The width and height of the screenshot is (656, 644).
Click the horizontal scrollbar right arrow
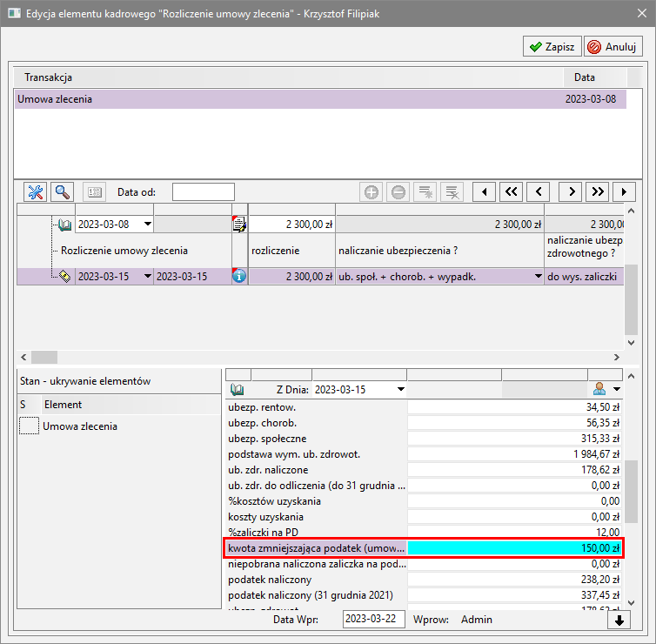[617, 358]
